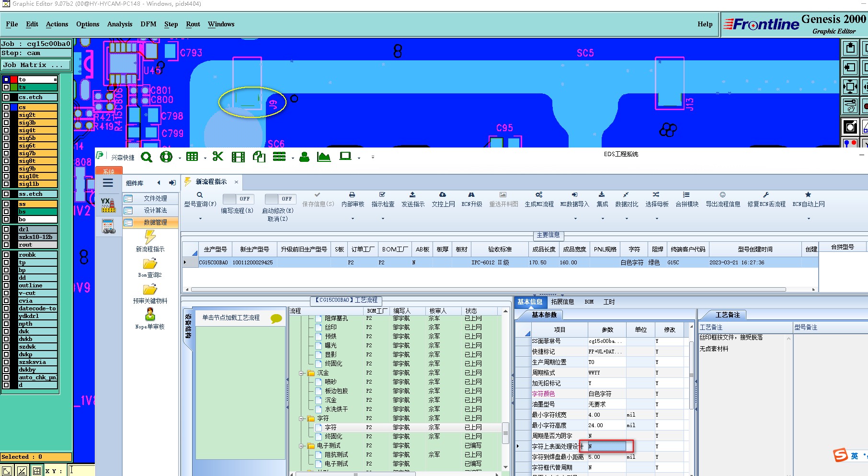
Task: Collapse the 电子测试 folder in process tree
Action: tap(302, 446)
